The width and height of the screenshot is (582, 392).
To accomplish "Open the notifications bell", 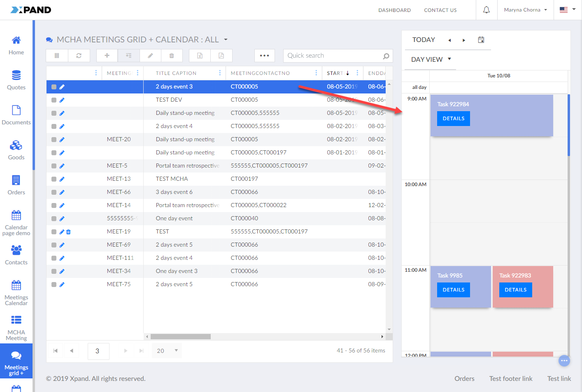I will coord(486,10).
